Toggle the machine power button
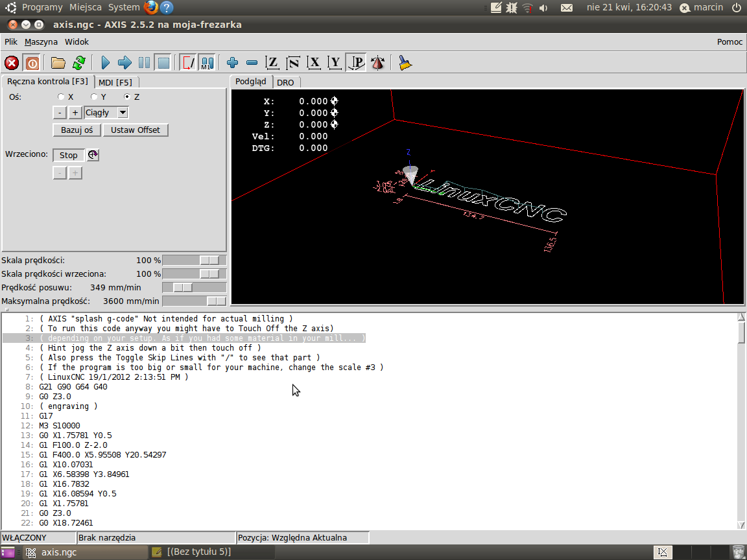The width and height of the screenshot is (747, 560). point(32,63)
